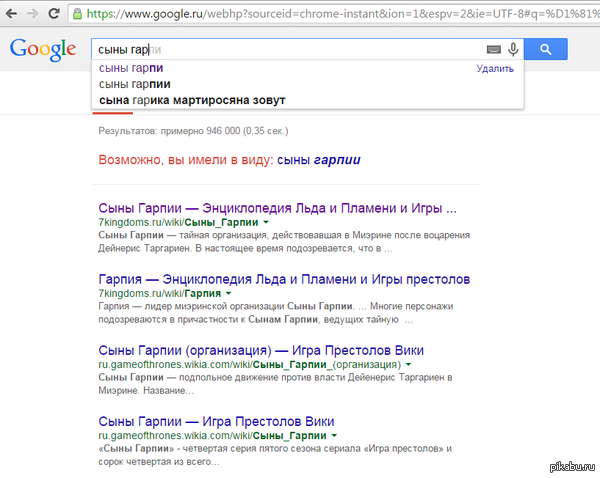Open result "Сыны Гарпии — Игра Престолов Вики"
The image size is (600, 478).
click(x=216, y=421)
